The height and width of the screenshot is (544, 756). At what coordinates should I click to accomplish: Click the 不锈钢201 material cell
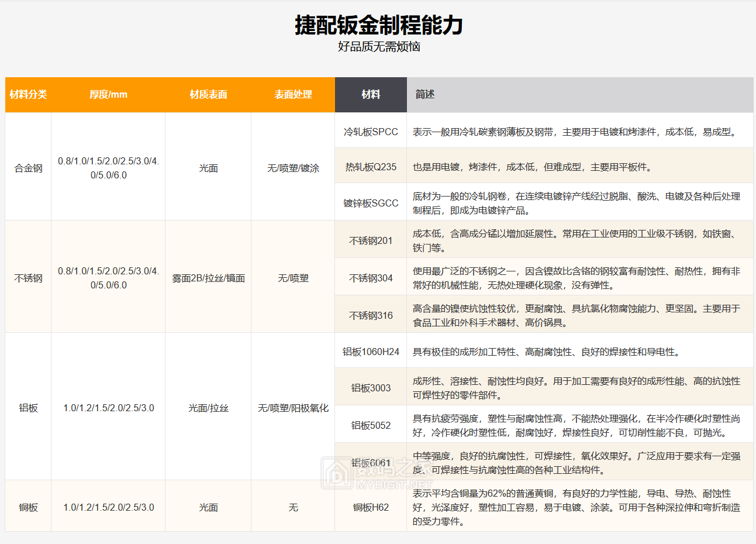[x=371, y=240]
